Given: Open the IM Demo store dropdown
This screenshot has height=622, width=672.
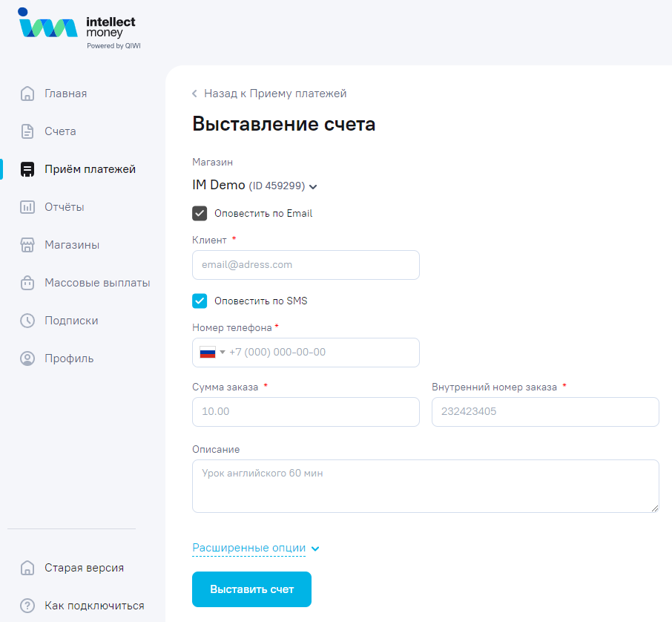Looking at the screenshot, I should pos(254,186).
